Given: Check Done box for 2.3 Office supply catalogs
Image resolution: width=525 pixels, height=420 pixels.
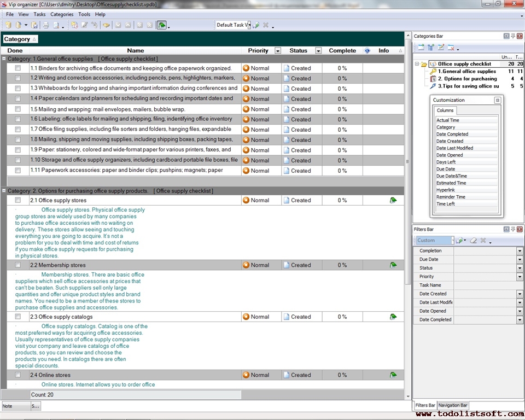Looking at the screenshot, I should click(17, 317).
